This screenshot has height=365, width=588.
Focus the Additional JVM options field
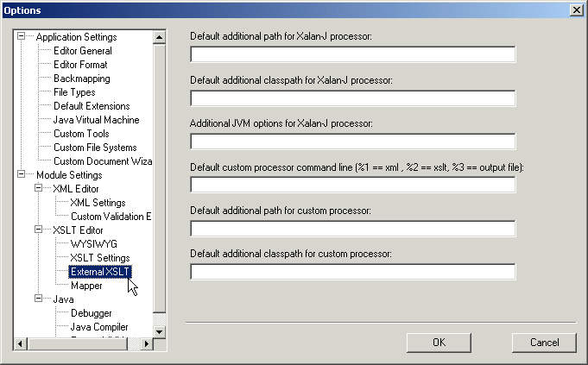(x=352, y=142)
